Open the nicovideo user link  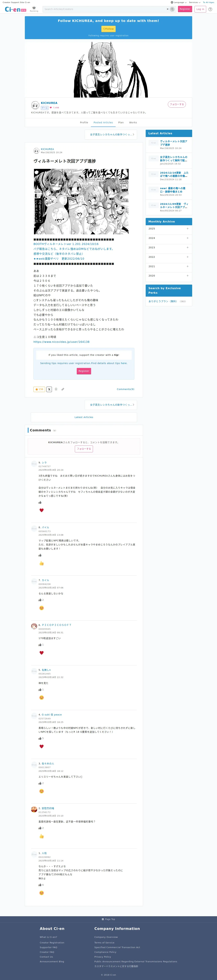point(61,342)
